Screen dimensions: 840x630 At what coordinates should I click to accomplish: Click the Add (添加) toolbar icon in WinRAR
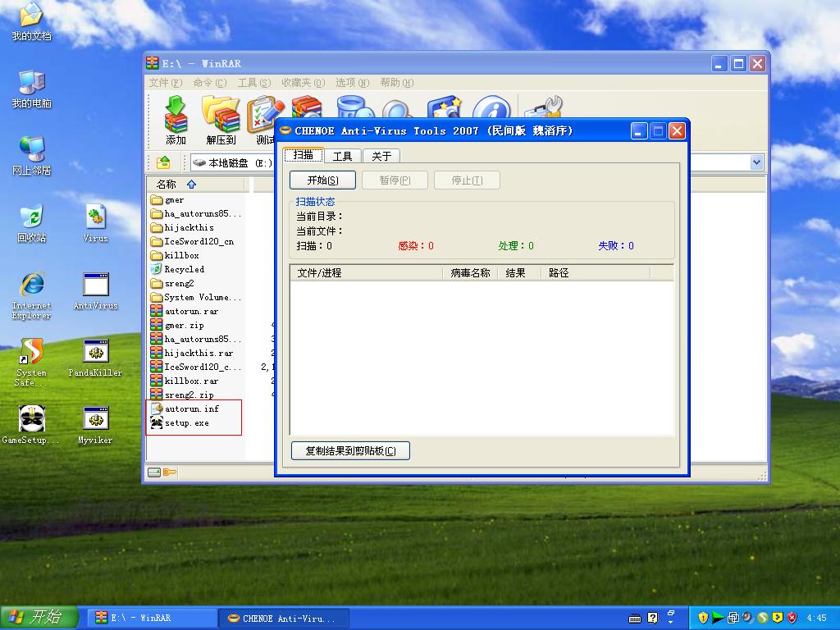(x=176, y=121)
